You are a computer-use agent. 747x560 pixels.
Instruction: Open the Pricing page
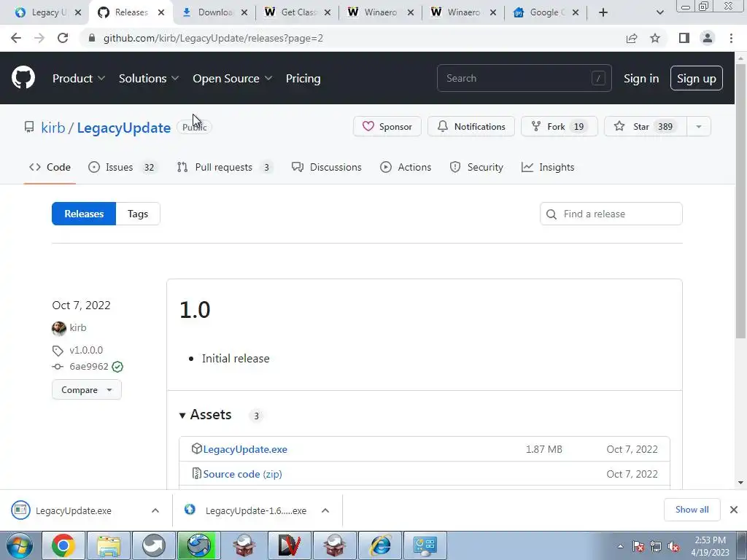click(303, 78)
